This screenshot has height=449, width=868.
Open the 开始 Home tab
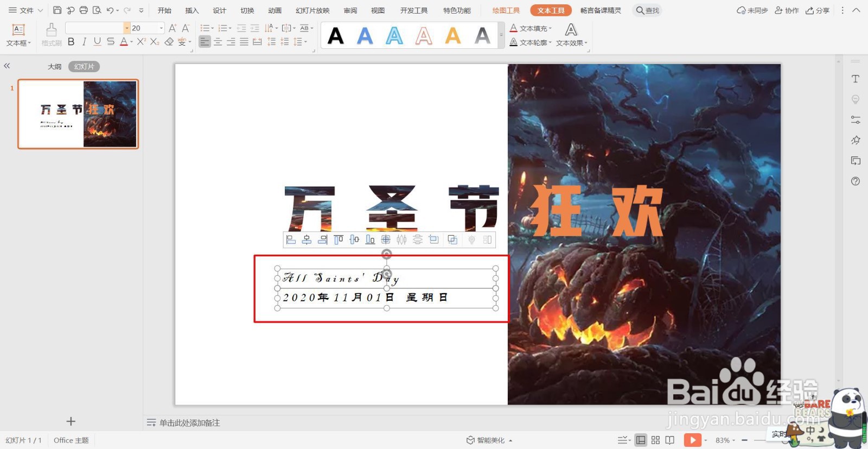164,10
